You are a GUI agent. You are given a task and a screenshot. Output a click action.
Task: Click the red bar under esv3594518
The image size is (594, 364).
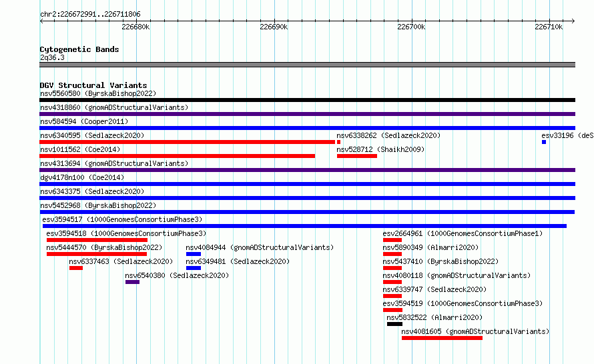pyautogui.click(x=97, y=240)
